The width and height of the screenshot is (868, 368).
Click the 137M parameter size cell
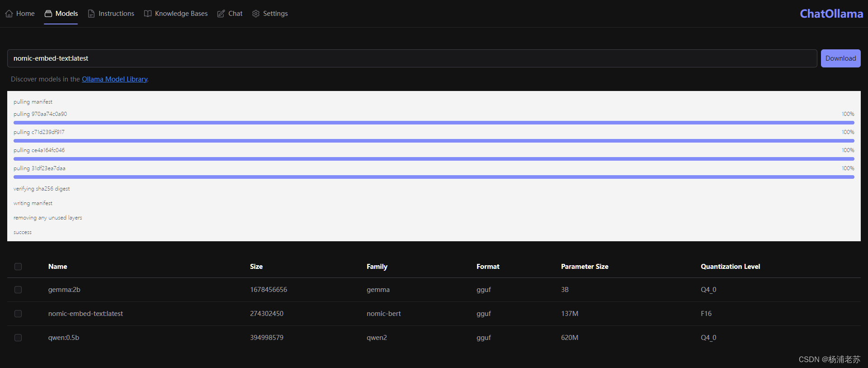(570, 314)
